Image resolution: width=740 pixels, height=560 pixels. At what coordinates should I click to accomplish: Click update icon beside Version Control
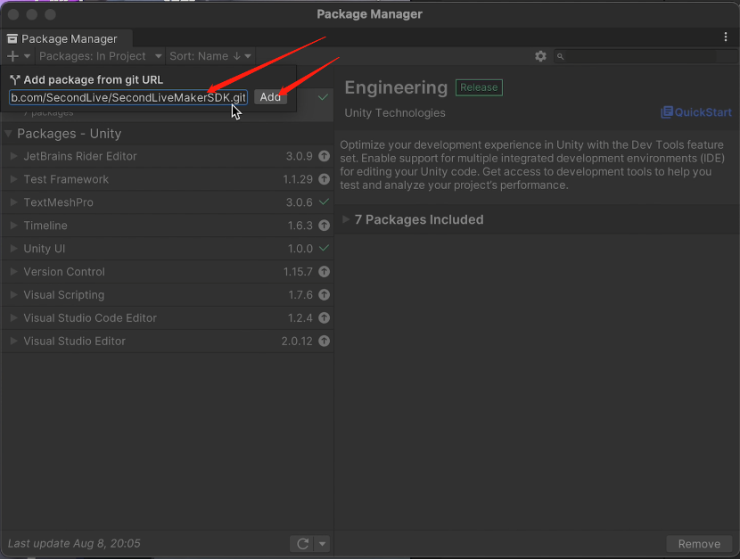pos(324,273)
